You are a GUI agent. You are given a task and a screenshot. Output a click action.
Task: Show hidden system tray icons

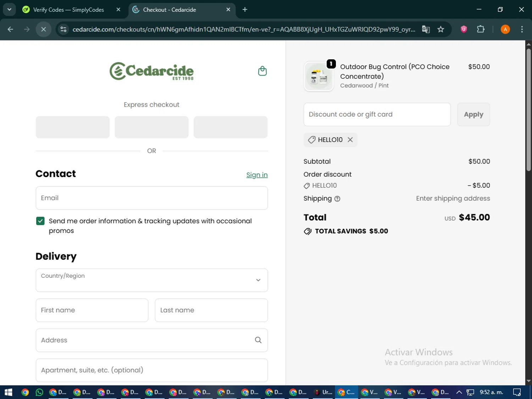[x=459, y=392]
